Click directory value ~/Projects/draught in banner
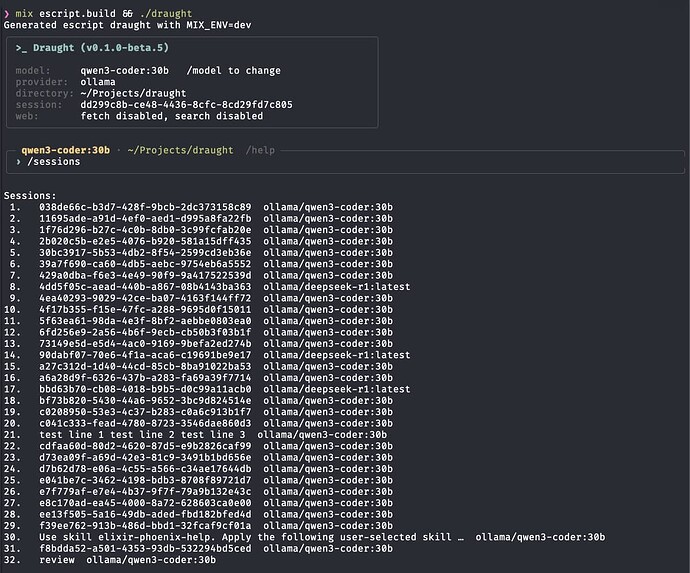 point(133,93)
